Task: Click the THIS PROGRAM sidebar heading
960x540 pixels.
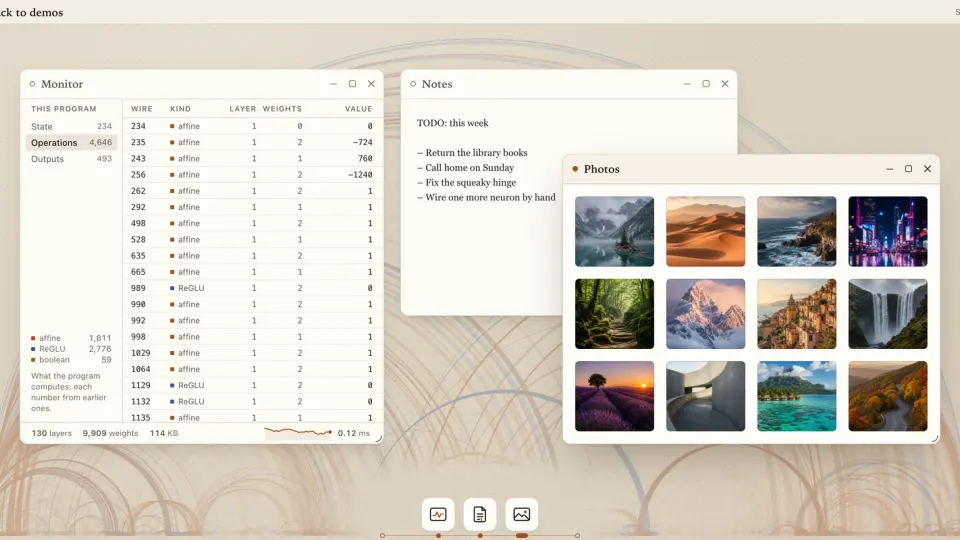Action: click(x=64, y=109)
